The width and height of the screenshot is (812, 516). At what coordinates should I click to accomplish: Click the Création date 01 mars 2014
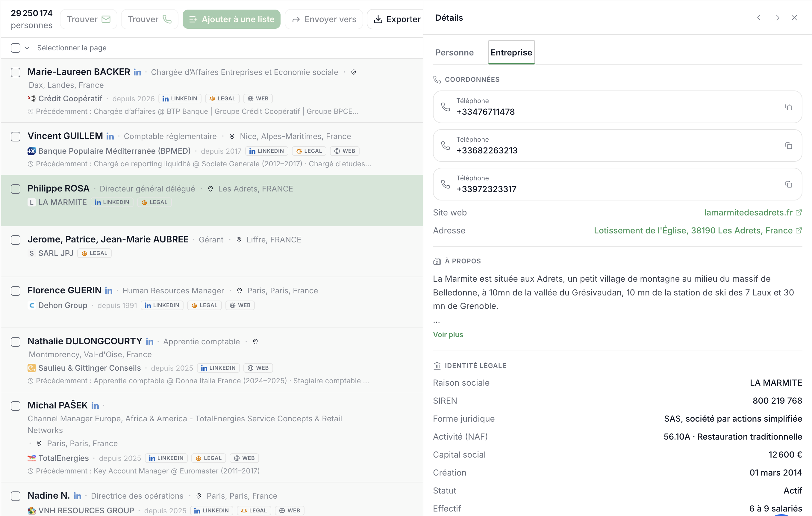[x=775, y=473]
